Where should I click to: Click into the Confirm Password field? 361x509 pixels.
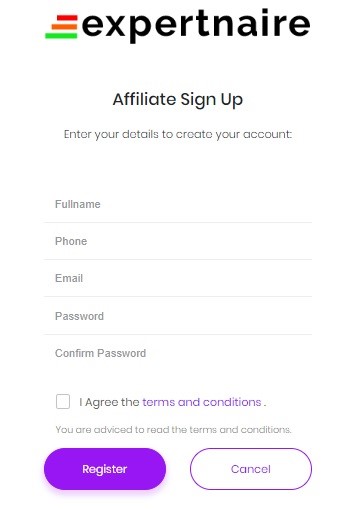tap(178, 353)
